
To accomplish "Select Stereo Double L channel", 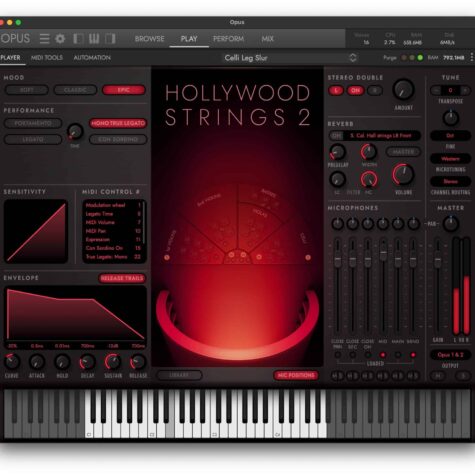I will point(336,90).
